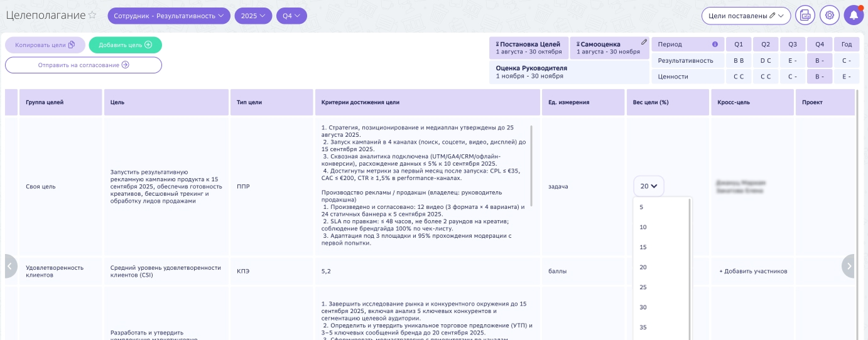Click Удовлетворенность клиентов group cell
The image size is (868, 340).
click(x=61, y=271)
